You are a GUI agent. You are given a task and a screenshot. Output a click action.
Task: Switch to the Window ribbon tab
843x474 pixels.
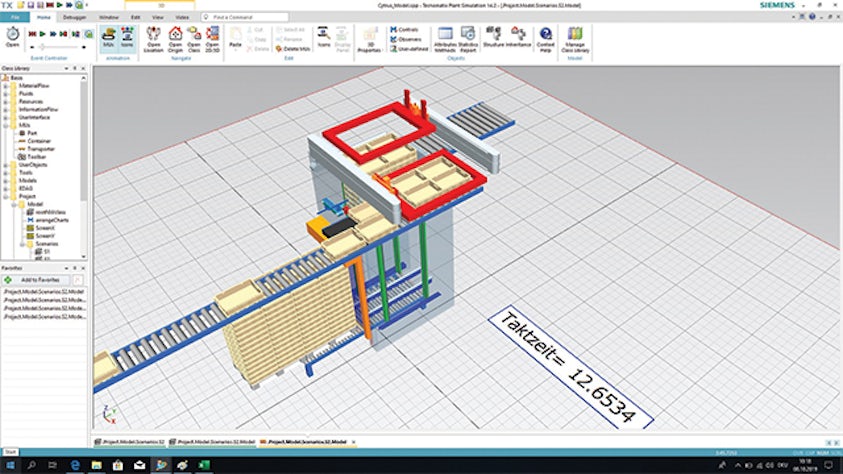click(109, 17)
